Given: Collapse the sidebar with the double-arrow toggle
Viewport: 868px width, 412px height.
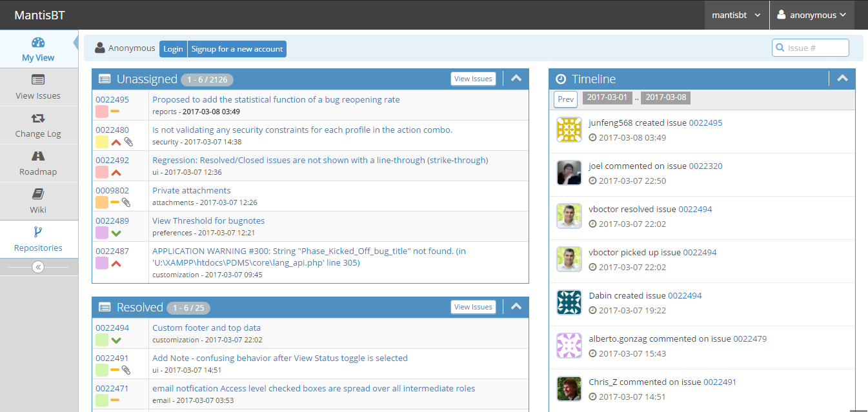Looking at the screenshot, I should click(38, 267).
